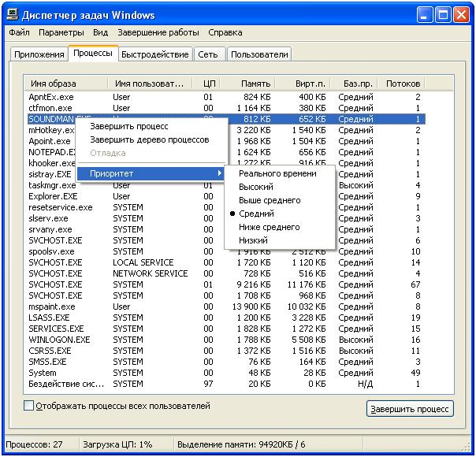This screenshot has height=457, width=476.
Task: Sort by Баз.пр. column header
Action: click(x=354, y=84)
